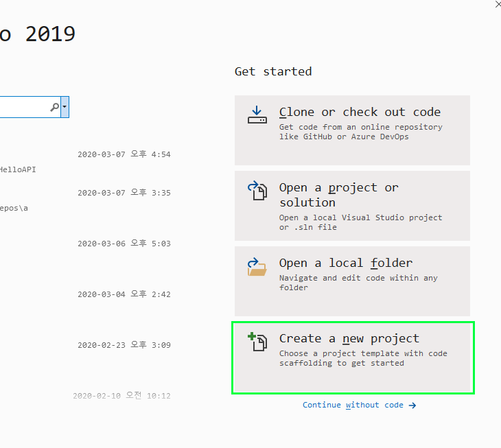The width and height of the screenshot is (501, 448).
Task: Close the start window with the X button
Action: coord(498,4)
